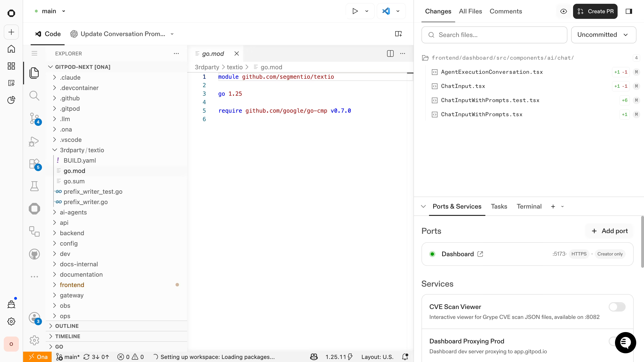644x362 pixels.
Task: Open prefix_writer_test.go in explorer
Action: (93, 192)
